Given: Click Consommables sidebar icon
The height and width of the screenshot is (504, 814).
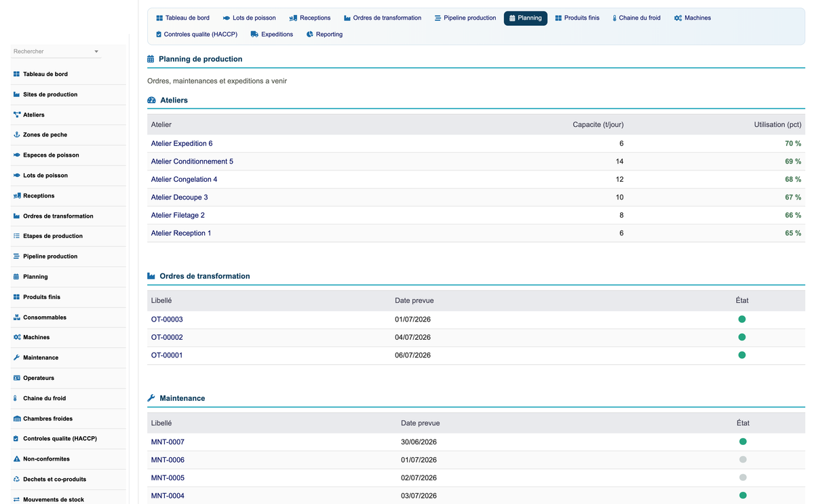Looking at the screenshot, I should pyautogui.click(x=17, y=317).
